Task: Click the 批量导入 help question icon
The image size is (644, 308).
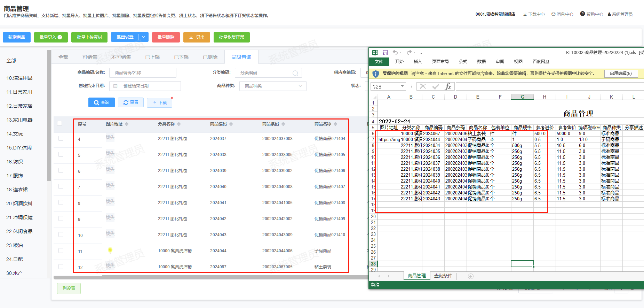Action: click(x=60, y=37)
